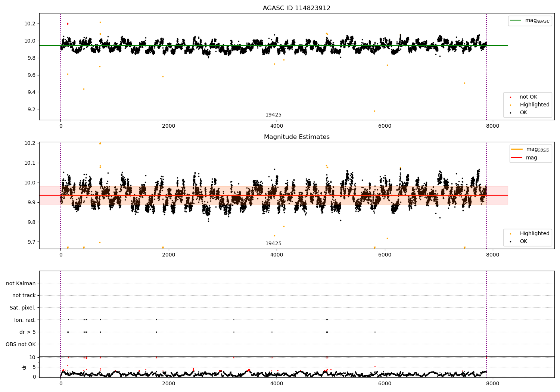Select 'OK' legend entry in top plot

523,113
